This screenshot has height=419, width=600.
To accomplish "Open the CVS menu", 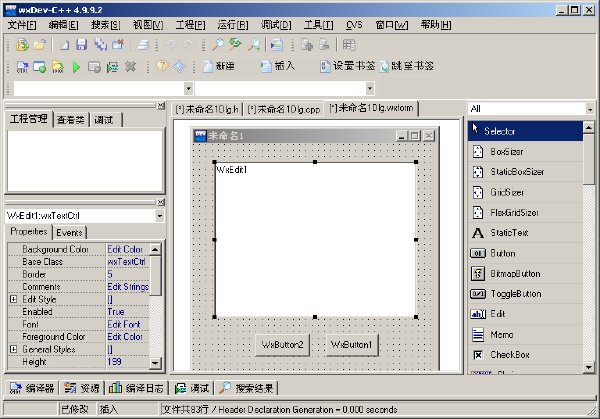I will tap(354, 25).
